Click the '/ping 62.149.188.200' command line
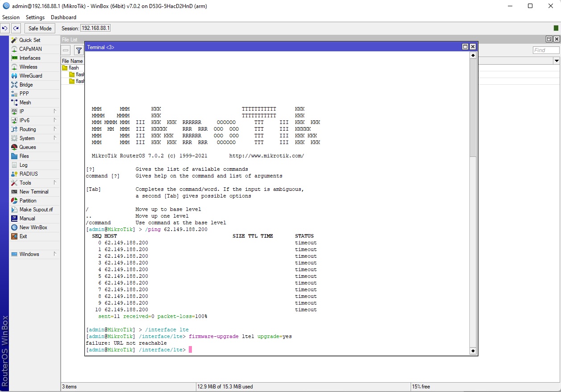561x392 pixels. [176, 229]
